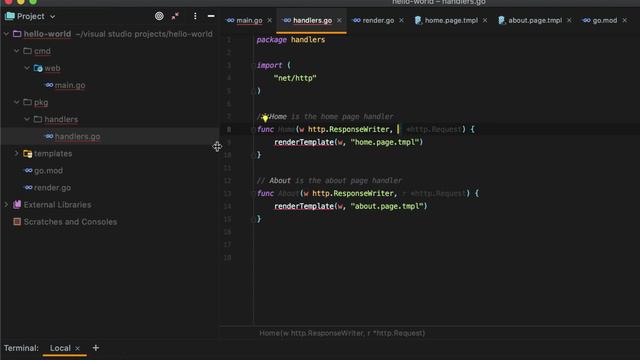The height and width of the screenshot is (360, 640).
Task: Click the Terminal label
Action: (21, 348)
